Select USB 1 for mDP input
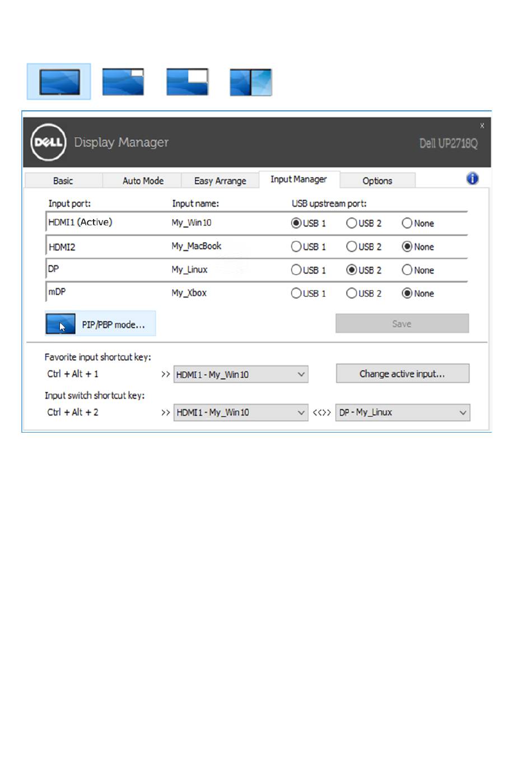 296,293
